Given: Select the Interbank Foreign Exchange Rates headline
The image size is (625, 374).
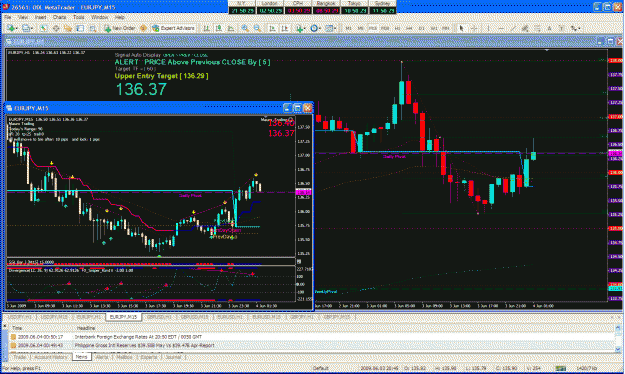Looking at the screenshot, I should [313, 337].
